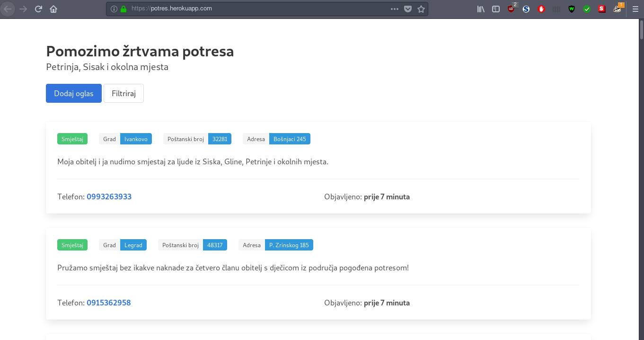Open the Firefox hamburger menu

[x=635, y=9]
